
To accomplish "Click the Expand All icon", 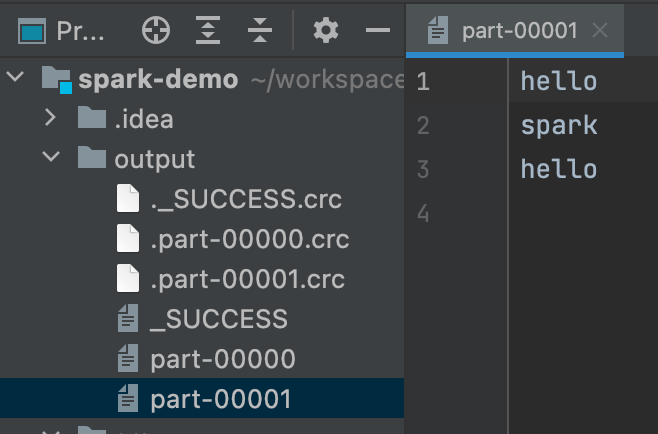I will (207, 31).
